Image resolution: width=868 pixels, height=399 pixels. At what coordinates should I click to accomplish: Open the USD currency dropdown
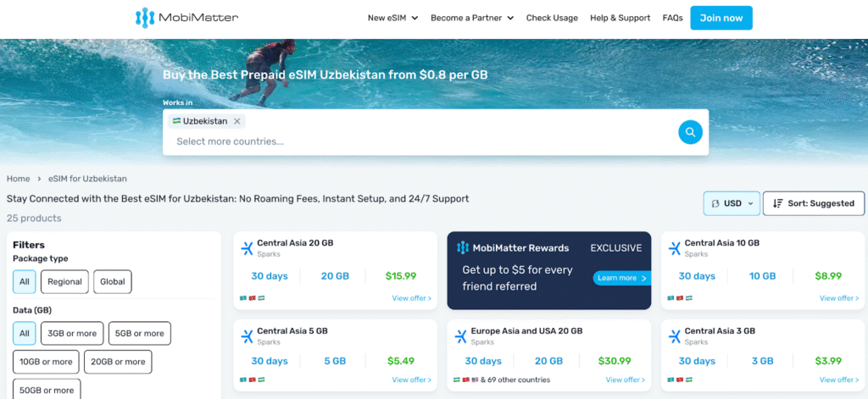click(732, 203)
